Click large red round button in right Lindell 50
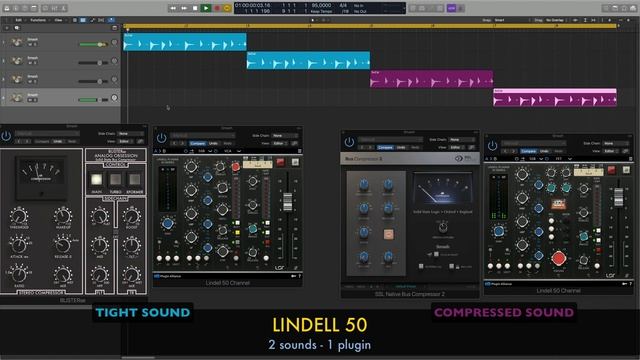The height and width of the screenshot is (360, 640). click(x=558, y=258)
